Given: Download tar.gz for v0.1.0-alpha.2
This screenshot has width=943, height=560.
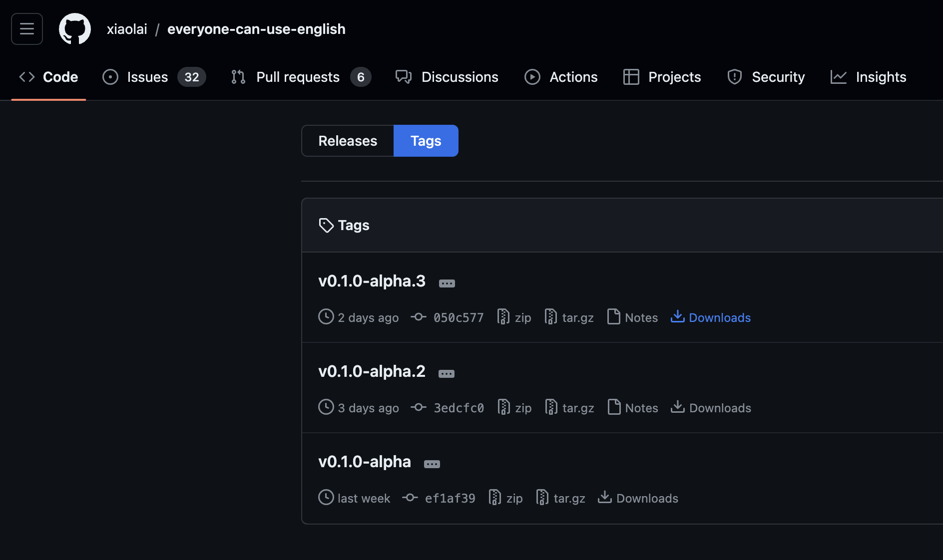Looking at the screenshot, I should coord(570,408).
